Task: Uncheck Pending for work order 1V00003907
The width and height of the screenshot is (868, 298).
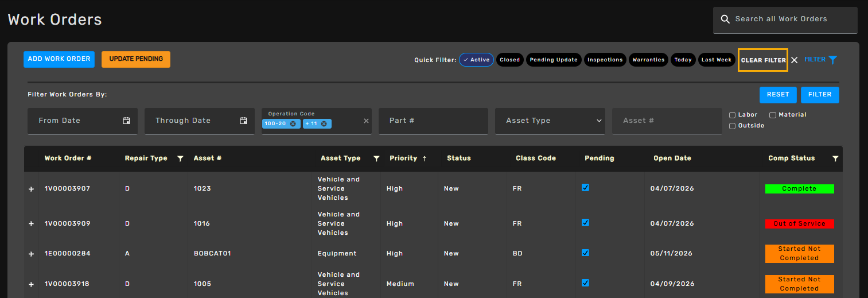Action: [x=585, y=187]
